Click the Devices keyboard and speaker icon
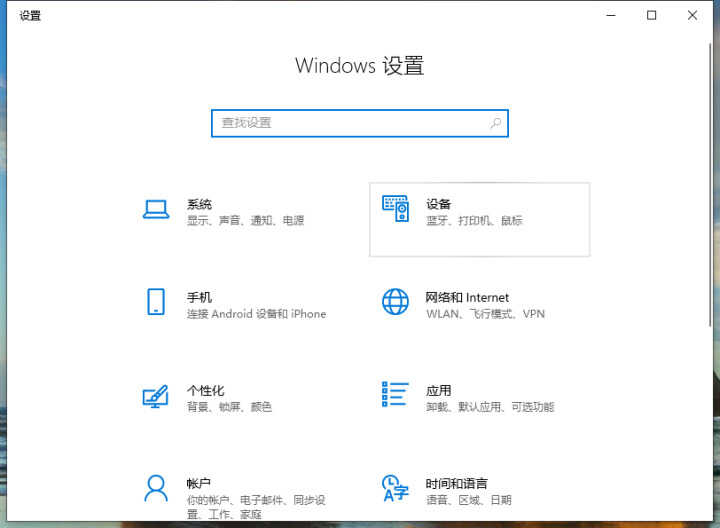Viewport: 720px width, 528px height. tap(395, 209)
